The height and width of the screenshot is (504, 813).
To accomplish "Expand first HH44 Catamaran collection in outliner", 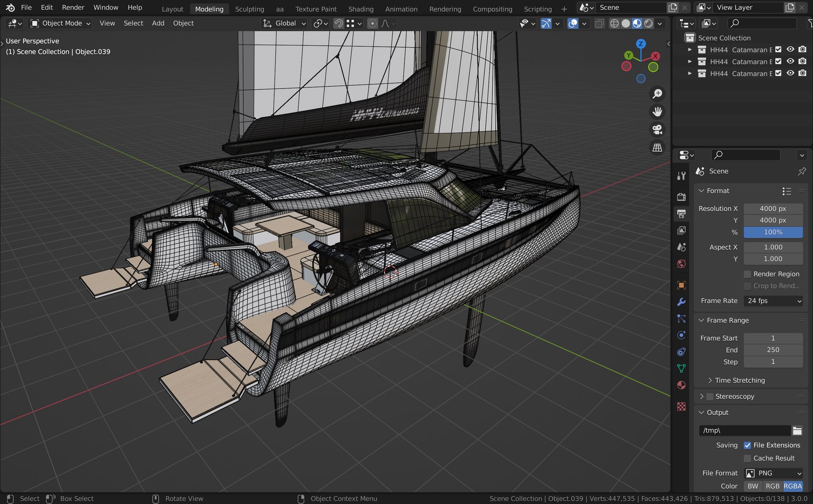I will (x=690, y=49).
